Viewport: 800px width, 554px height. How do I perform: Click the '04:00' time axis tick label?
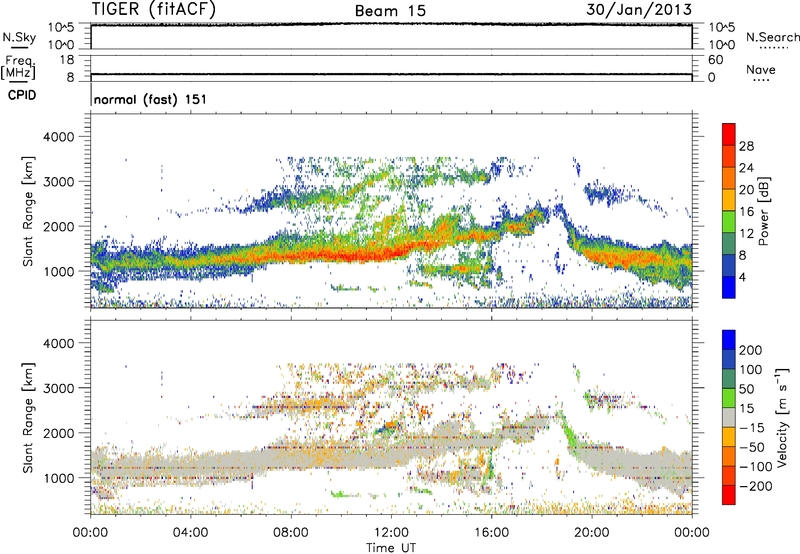(x=191, y=533)
